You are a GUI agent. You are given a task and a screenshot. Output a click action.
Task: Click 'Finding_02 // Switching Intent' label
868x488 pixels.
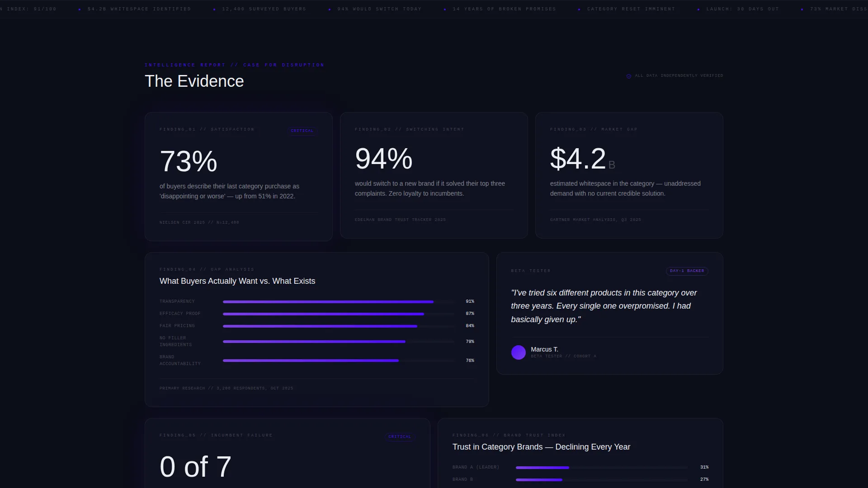(x=410, y=129)
